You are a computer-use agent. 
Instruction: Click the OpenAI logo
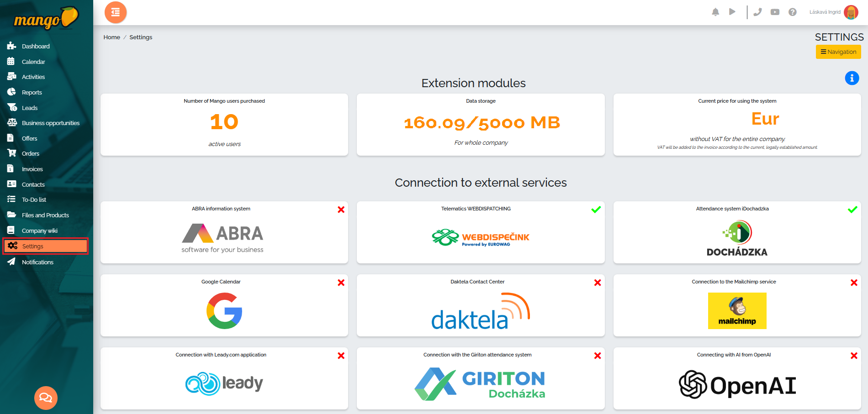pyautogui.click(x=737, y=384)
